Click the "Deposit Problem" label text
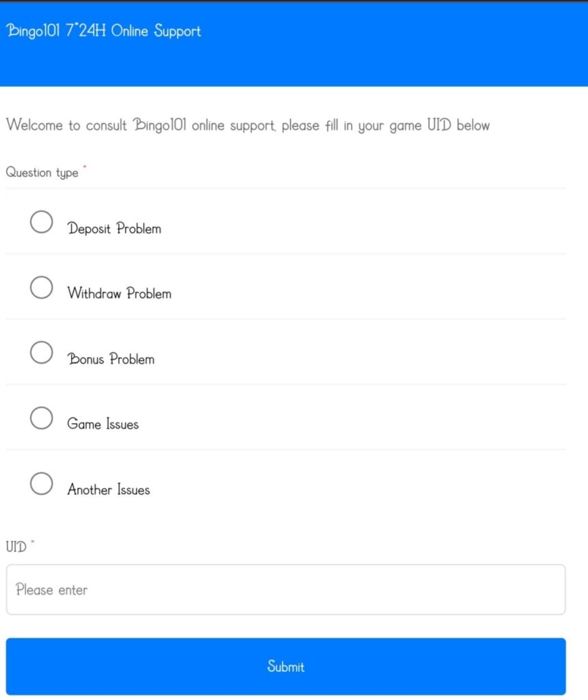Viewport: 588px width, 700px height. coord(114,228)
